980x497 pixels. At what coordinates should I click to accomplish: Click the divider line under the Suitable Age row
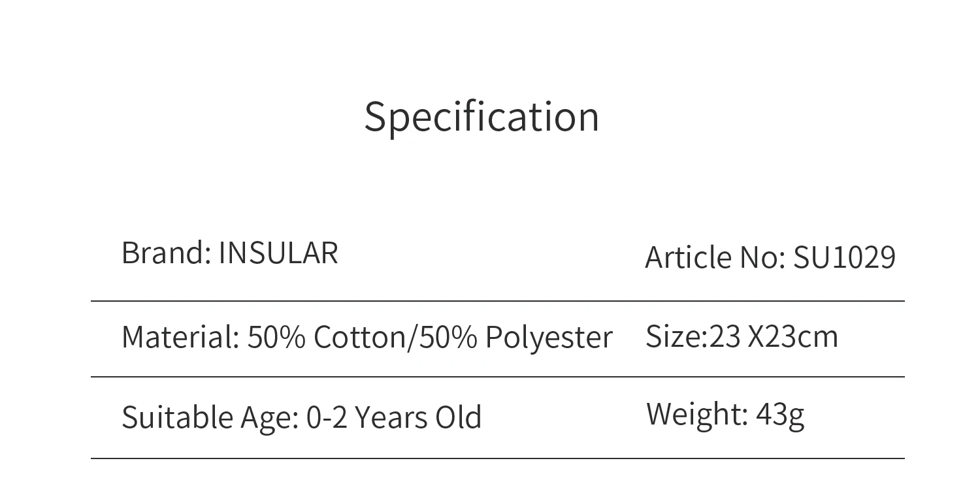click(497, 458)
